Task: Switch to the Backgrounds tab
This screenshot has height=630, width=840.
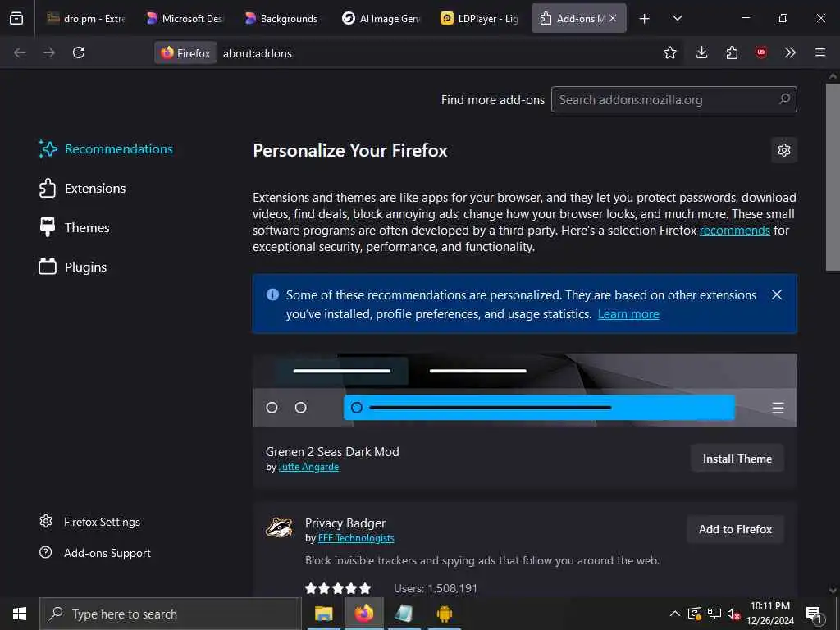Action: click(283, 18)
